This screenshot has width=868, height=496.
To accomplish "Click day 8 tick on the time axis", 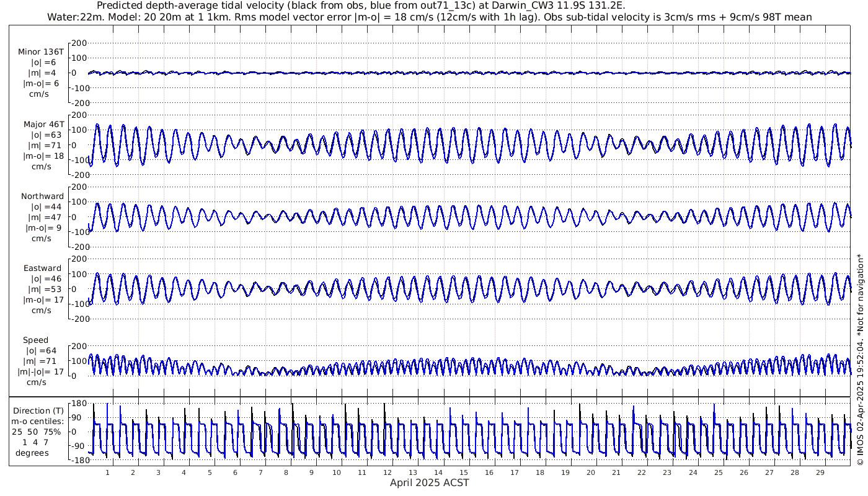I will 286,472.
